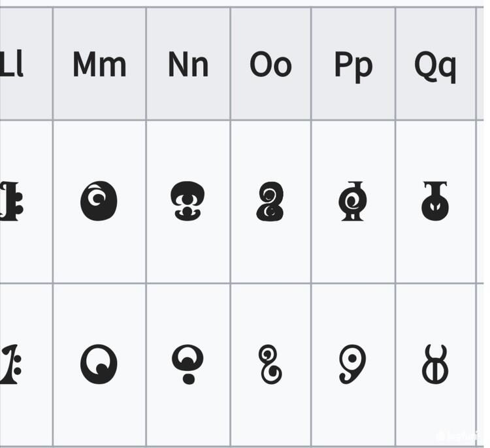Click the first-row glyph under Nn
Image resolution: width=490 pixels, height=448 pixels.
pos(188,201)
